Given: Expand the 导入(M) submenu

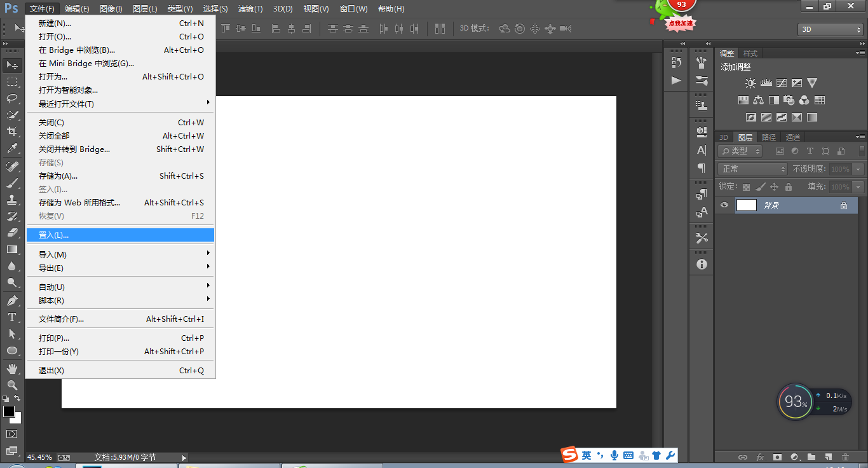Looking at the screenshot, I should tap(121, 254).
